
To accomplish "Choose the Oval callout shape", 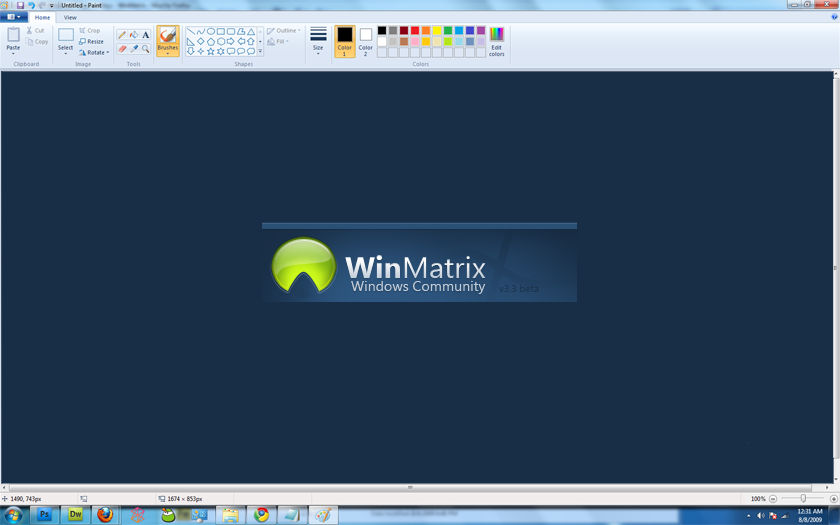I will tap(241, 51).
